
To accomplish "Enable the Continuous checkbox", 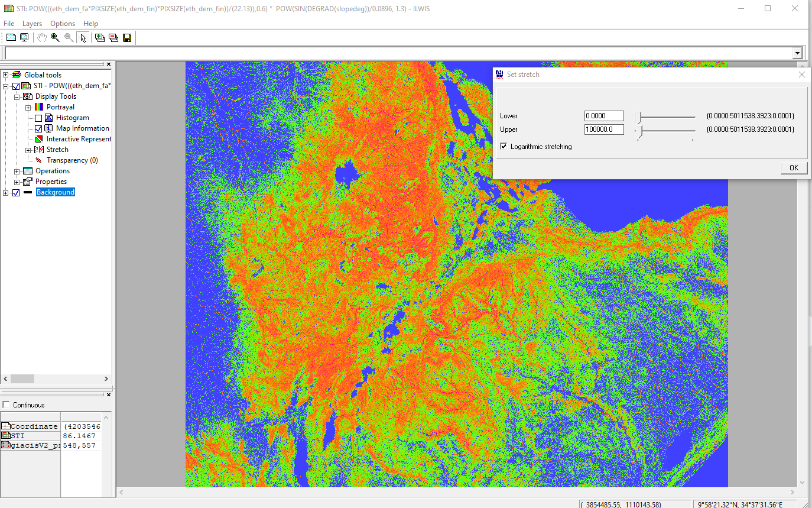I will tap(6, 405).
